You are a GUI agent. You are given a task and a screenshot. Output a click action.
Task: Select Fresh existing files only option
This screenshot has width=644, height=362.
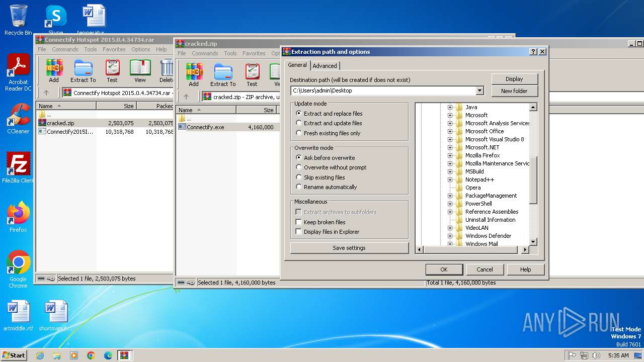click(x=328, y=133)
